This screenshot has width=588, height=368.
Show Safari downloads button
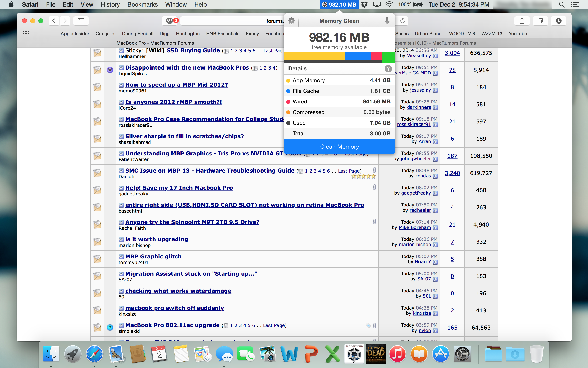point(559,21)
